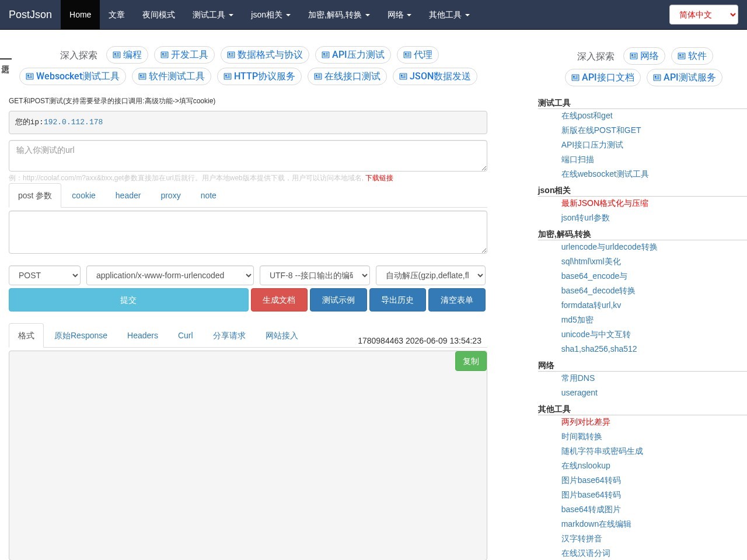747x560 pixels.
Task: Click the icon in the 在线接口测试 tag
Action: 318,76
